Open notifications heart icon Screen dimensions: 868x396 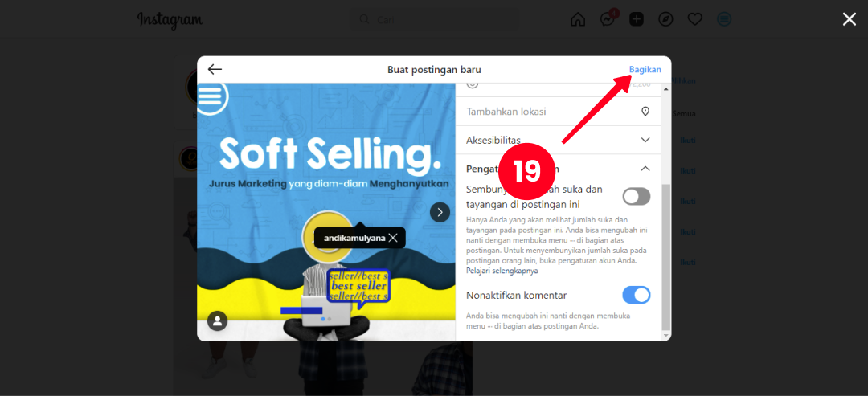click(x=695, y=19)
